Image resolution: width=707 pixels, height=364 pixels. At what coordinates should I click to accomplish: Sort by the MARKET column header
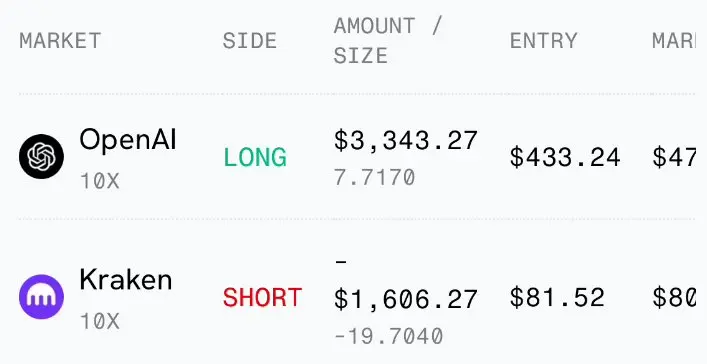[60, 41]
